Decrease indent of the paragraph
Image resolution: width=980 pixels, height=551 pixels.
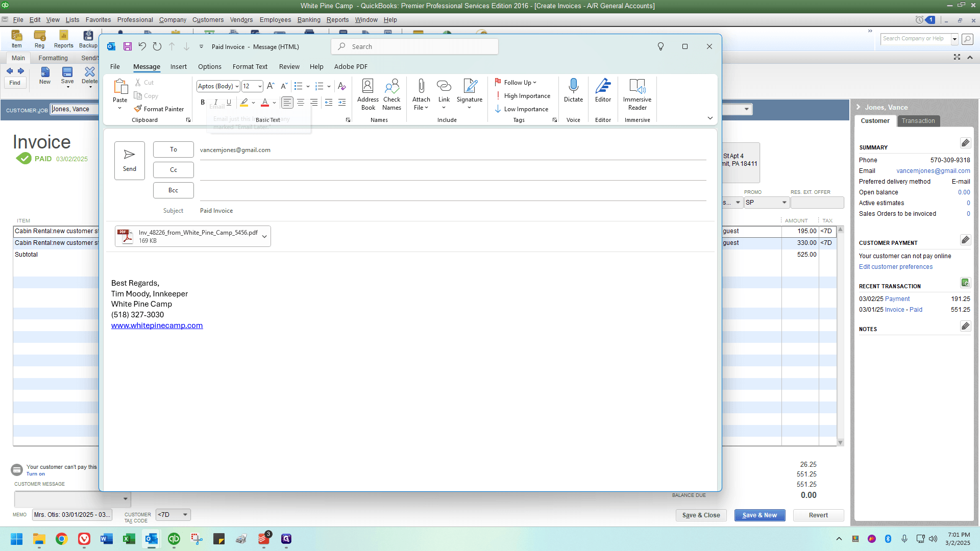coord(329,103)
